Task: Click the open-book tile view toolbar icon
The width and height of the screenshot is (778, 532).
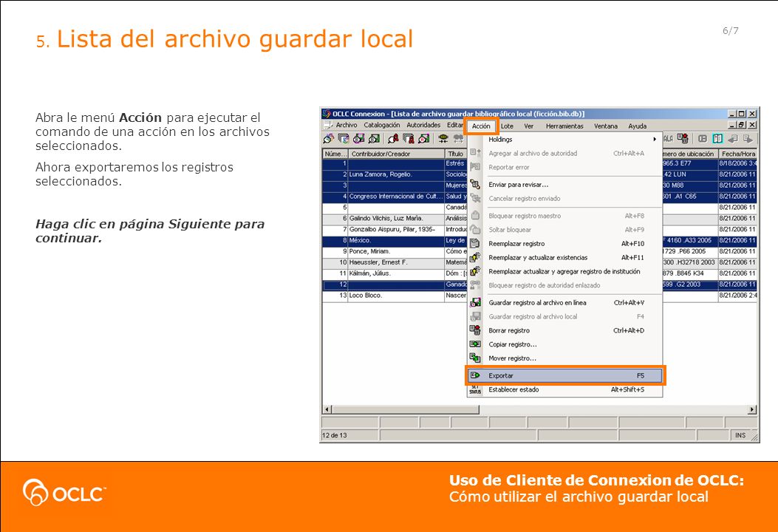Action: coord(717,138)
